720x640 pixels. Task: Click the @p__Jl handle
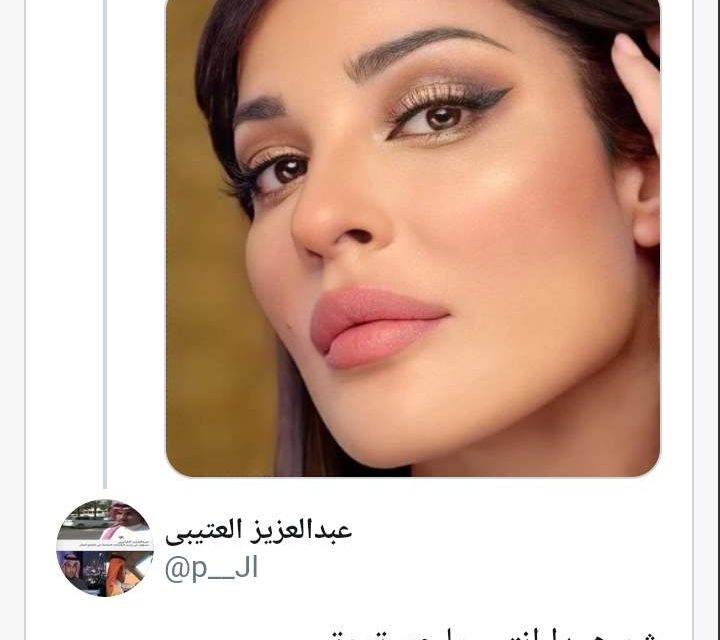[211, 568]
